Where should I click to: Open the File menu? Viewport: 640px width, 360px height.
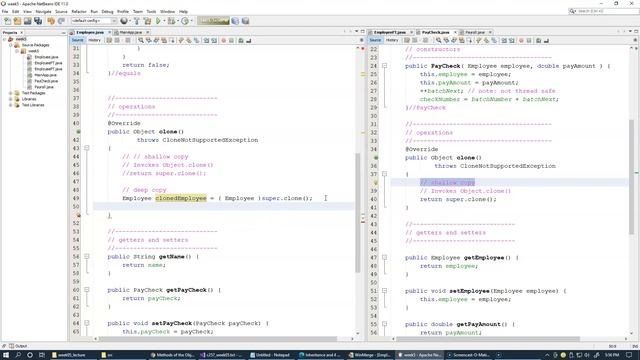5,12
